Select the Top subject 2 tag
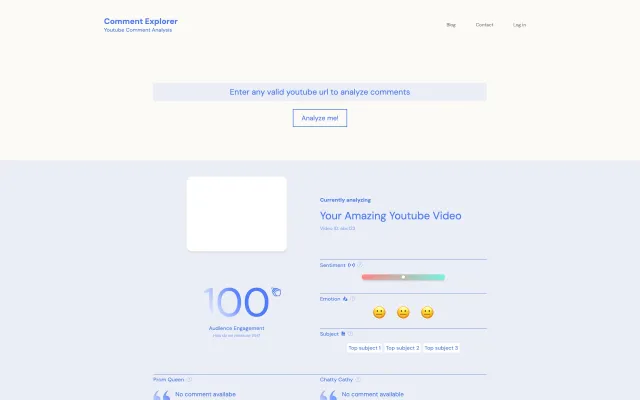This screenshot has width=640, height=400. pos(402,348)
